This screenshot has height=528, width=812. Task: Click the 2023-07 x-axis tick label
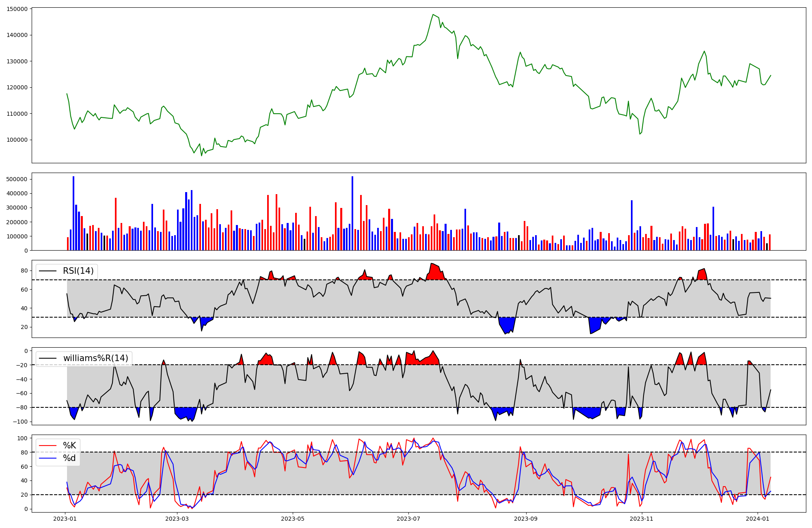(408, 519)
